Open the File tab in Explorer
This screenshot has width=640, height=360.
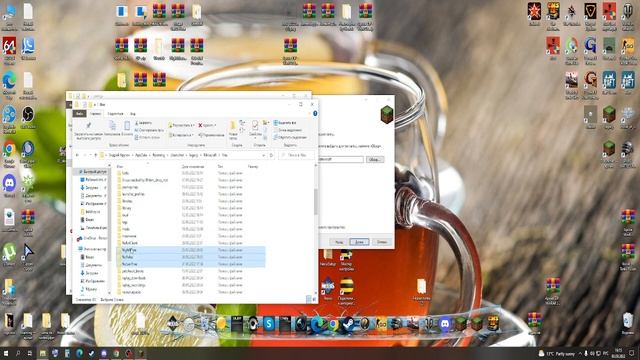click(x=79, y=113)
